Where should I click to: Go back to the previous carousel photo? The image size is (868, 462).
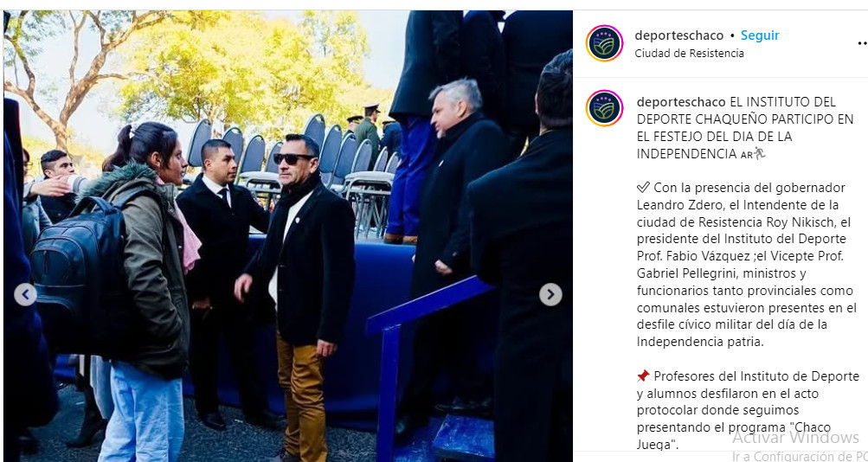click(x=25, y=294)
